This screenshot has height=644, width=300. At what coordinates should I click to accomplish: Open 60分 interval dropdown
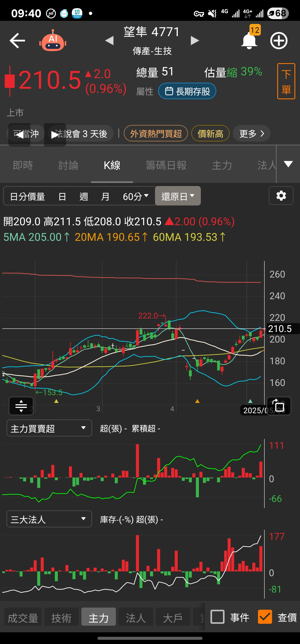point(136,197)
